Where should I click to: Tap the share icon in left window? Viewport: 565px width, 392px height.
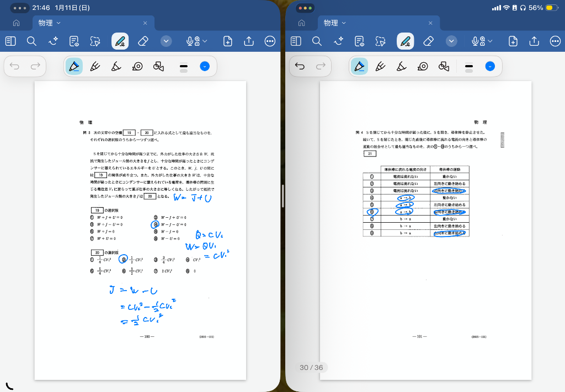[249, 41]
